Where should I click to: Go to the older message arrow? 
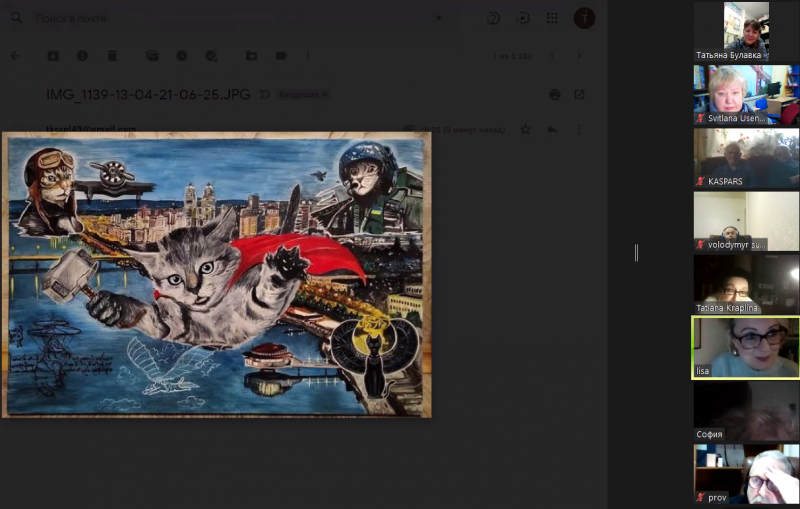coord(579,56)
